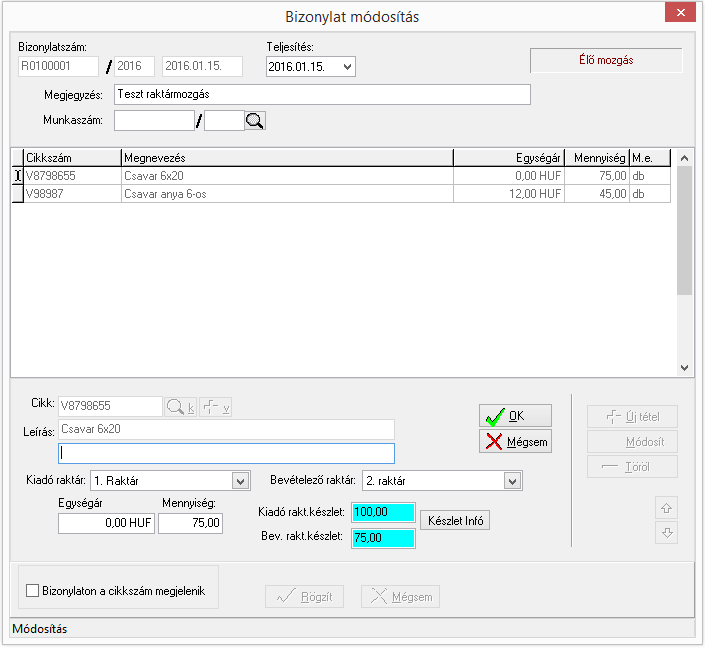Screen dimensions: 705x649
Task: Click the R0100001 Bizonylatszám field
Action: [x=58, y=67]
